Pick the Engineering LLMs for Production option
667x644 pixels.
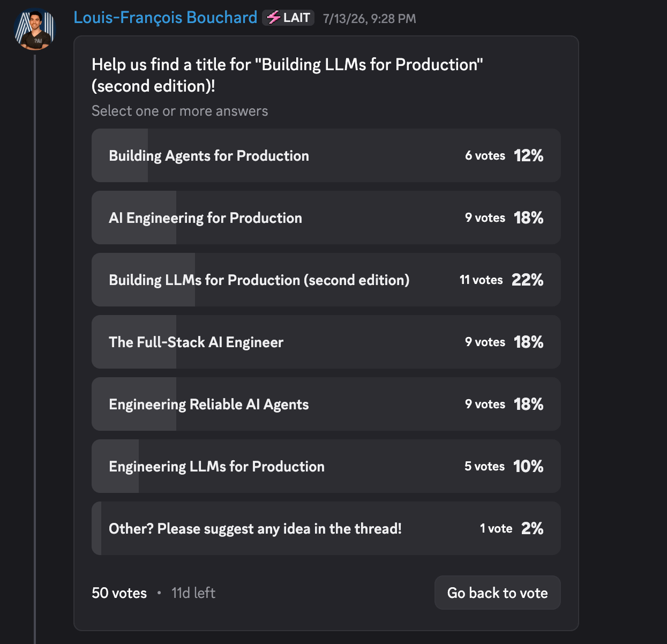click(326, 466)
